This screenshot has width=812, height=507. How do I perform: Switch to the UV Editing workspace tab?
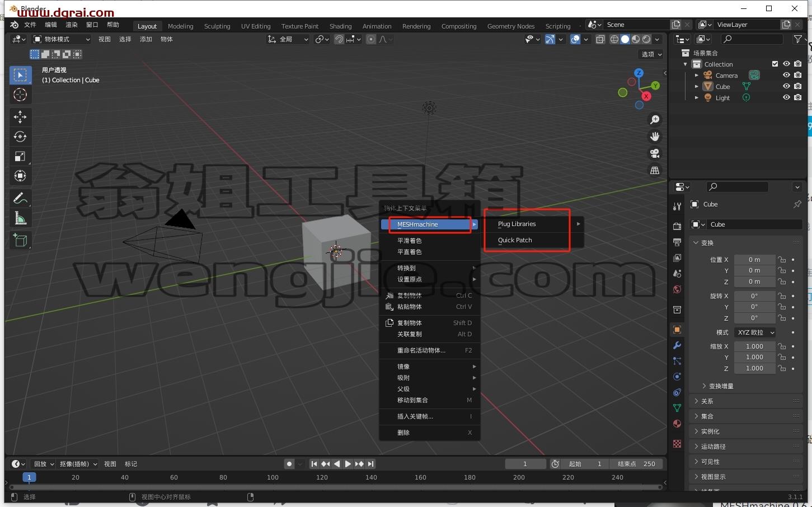tap(256, 26)
